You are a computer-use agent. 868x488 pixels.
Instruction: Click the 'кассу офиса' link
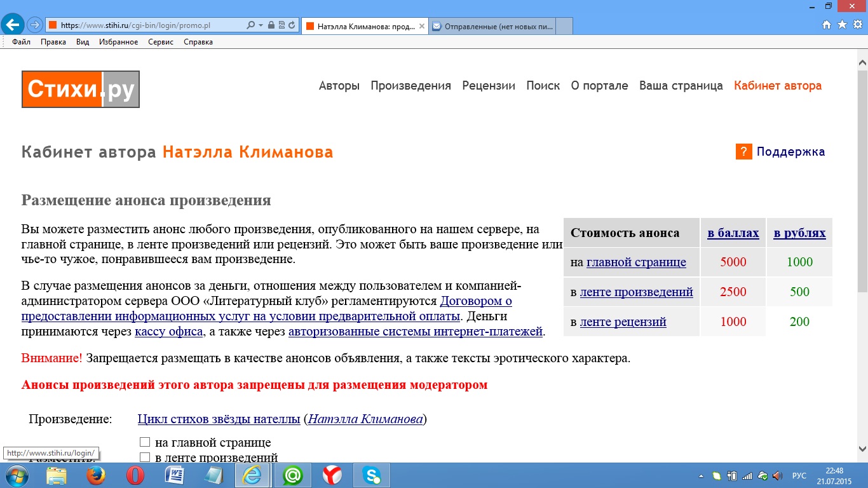(x=169, y=331)
